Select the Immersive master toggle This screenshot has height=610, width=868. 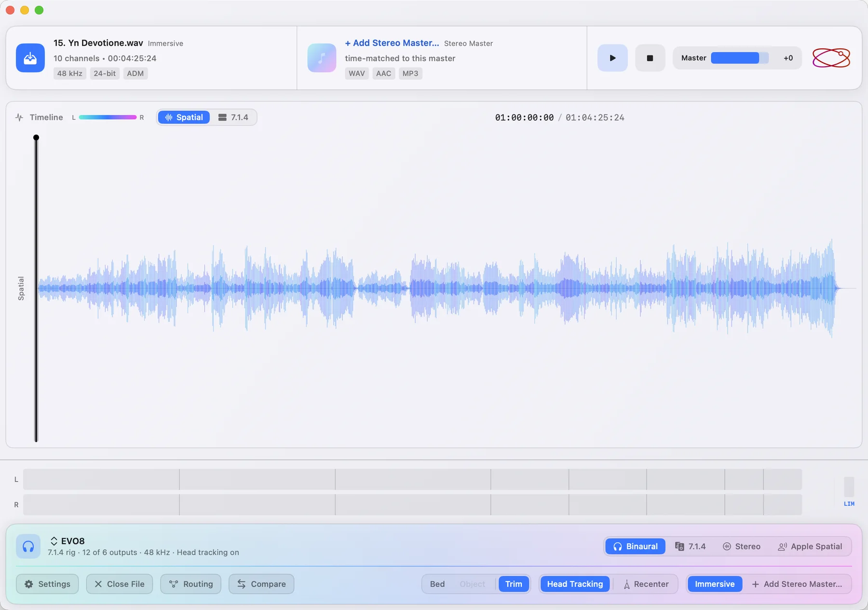pos(715,584)
